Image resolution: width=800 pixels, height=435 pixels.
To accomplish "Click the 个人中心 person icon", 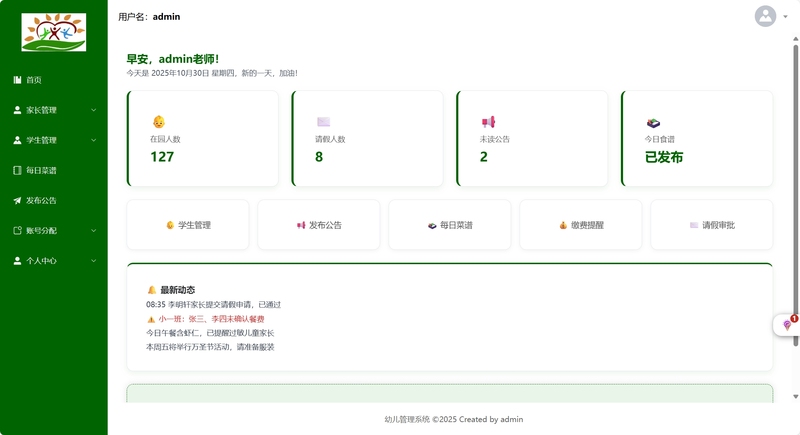I will 17,261.
